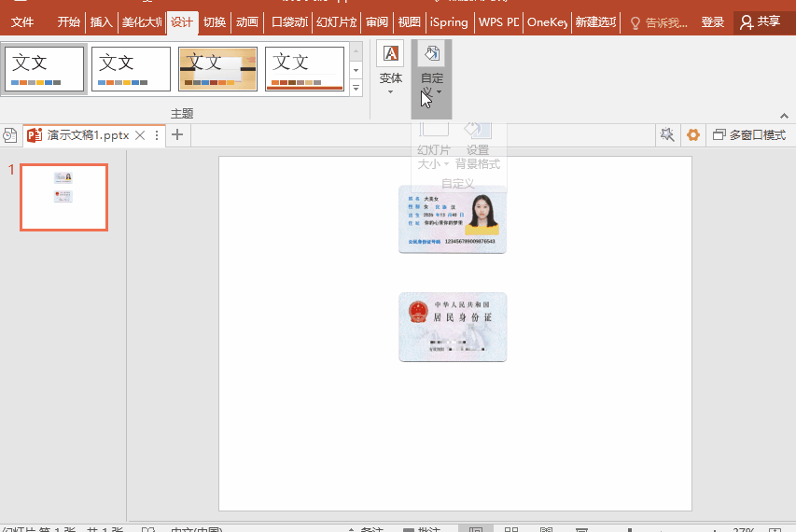The width and height of the screenshot is (796, 532).
Task: Click the 共享 share button
Action: pyautogui.click(x=761, y=21)
